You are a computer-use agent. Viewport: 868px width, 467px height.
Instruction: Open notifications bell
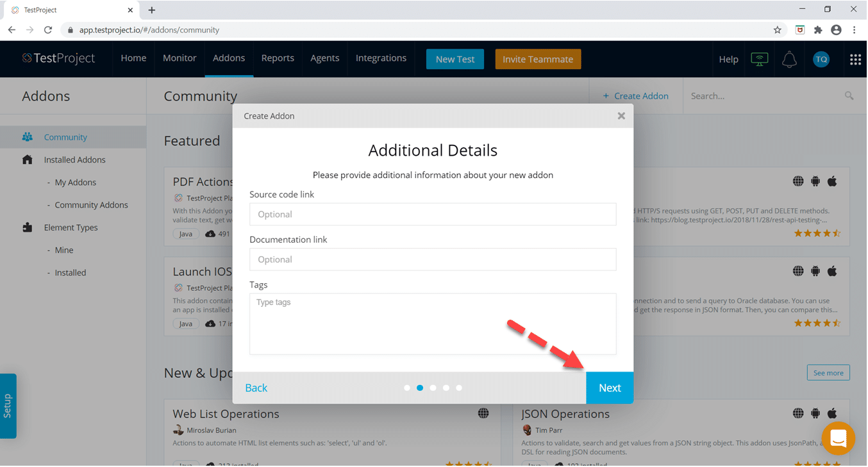coord(790,59)
